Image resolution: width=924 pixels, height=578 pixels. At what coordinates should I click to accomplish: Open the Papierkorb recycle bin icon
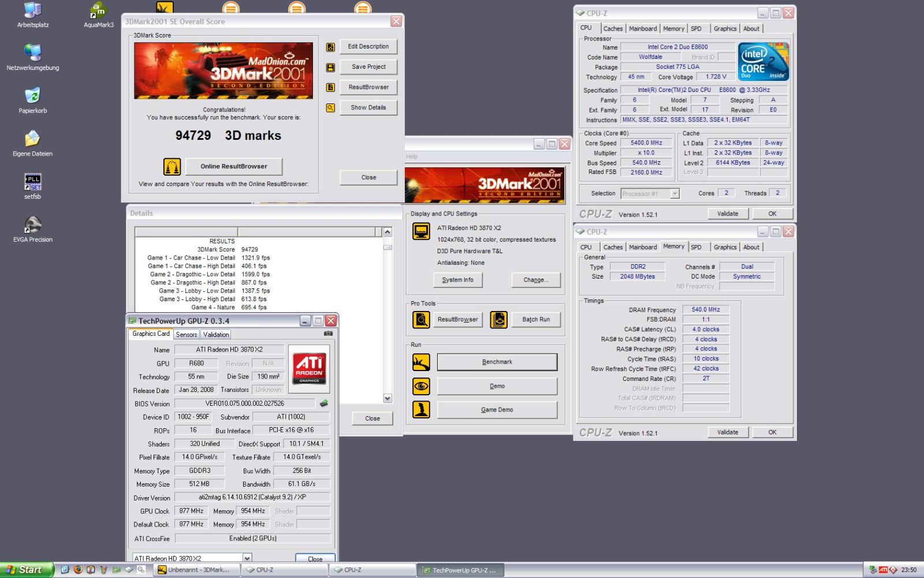click(33, 101)
